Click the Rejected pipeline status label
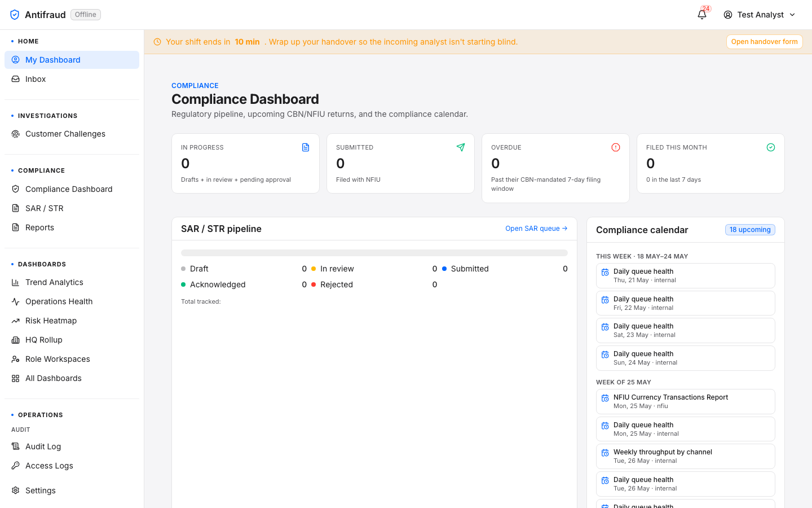 337,284
